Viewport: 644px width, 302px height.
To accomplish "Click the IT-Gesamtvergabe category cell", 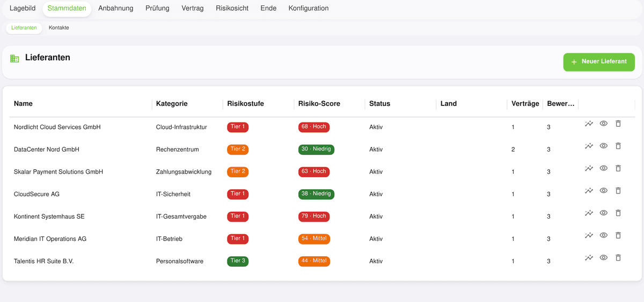I will 181,217.
